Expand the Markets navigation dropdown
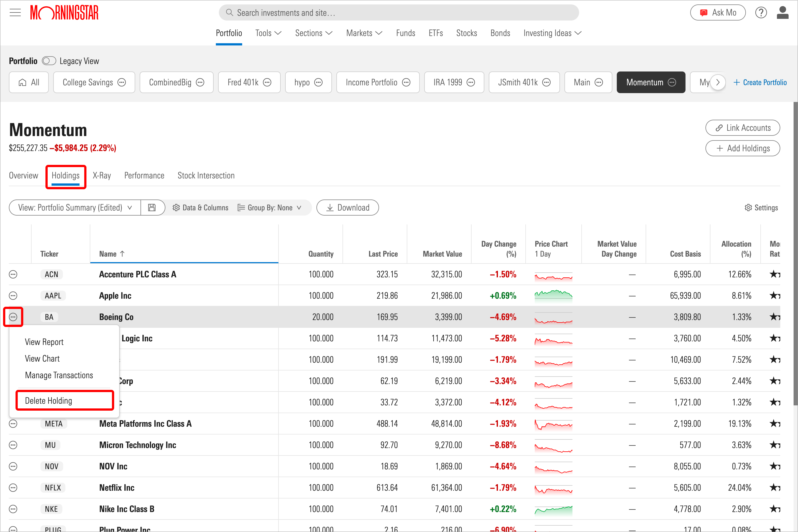798x532 pixels. coord(364,33)
